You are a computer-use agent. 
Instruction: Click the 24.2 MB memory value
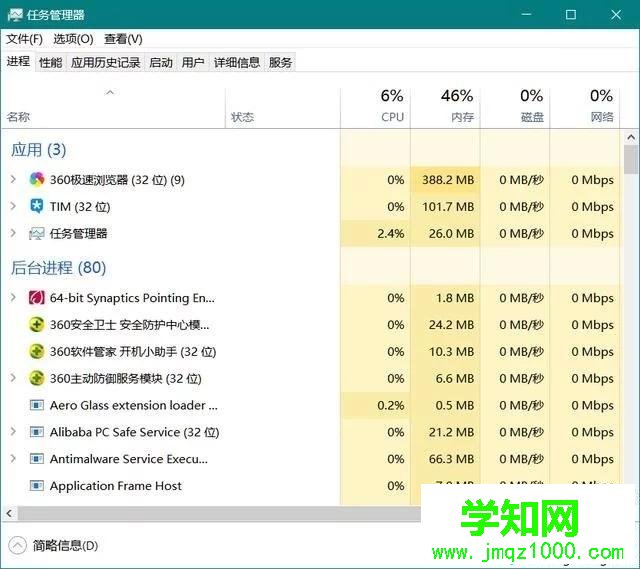pyautogui.click(x=451, y=325)
